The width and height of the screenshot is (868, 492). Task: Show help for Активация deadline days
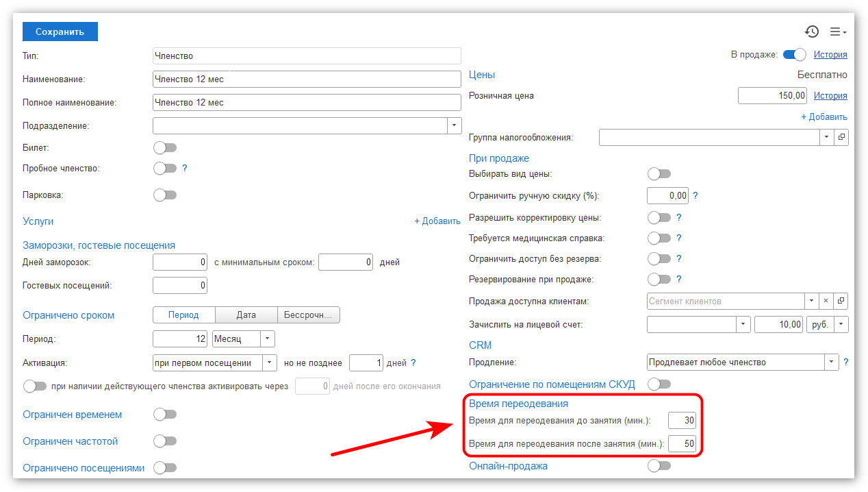tap(413, 363)
